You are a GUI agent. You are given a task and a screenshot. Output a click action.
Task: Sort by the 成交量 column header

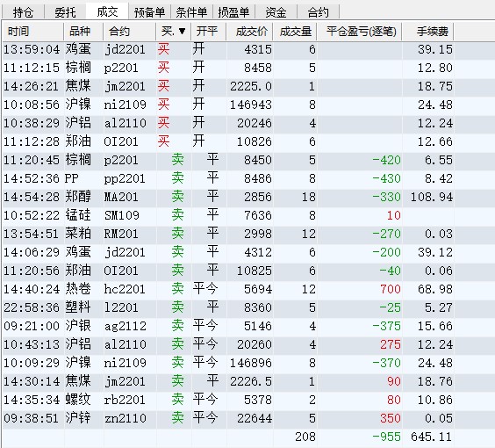(x=295, y=32)
